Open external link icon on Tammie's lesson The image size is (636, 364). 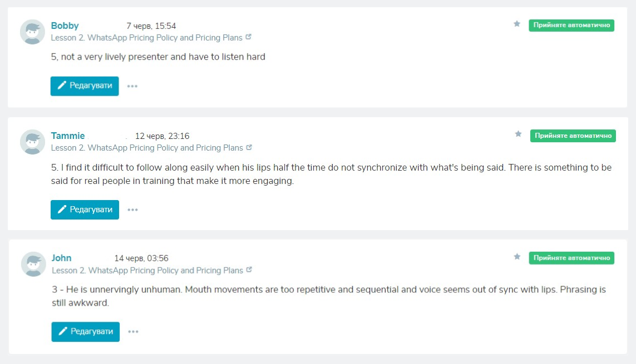coord(249,147)
